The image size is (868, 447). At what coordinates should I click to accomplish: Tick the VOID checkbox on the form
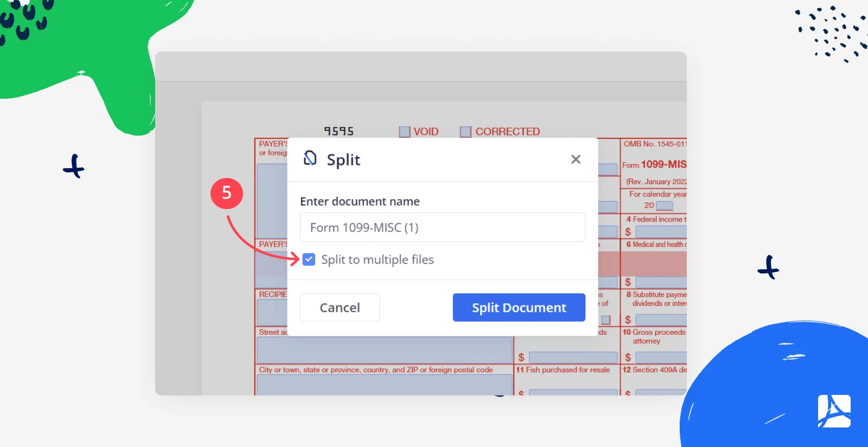pyautogui.click(x=404, y=131)
